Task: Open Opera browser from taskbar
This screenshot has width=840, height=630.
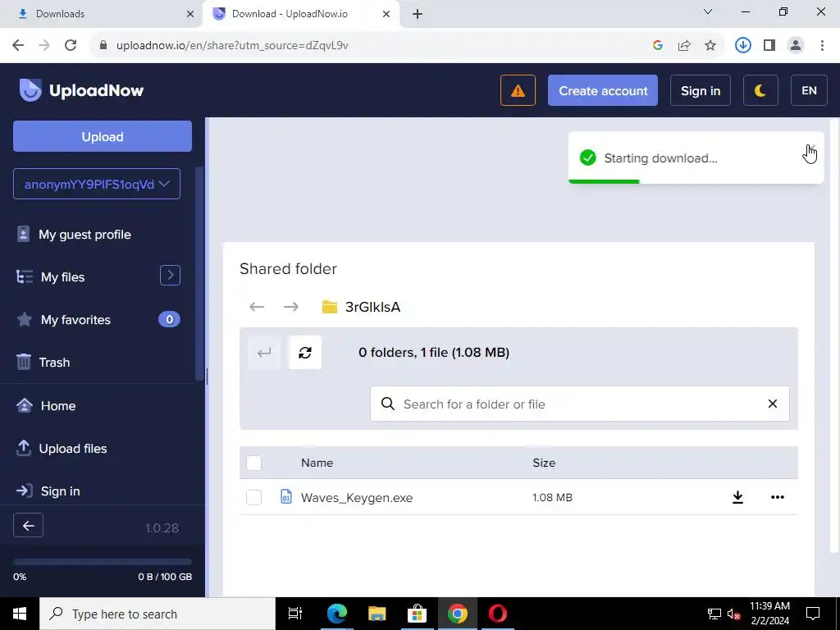Action: (x=498, y=614)
